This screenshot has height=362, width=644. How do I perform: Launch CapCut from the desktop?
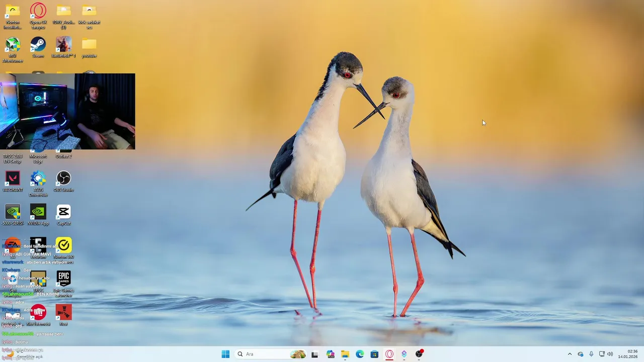pyautogui.click(x=63, y=215)
